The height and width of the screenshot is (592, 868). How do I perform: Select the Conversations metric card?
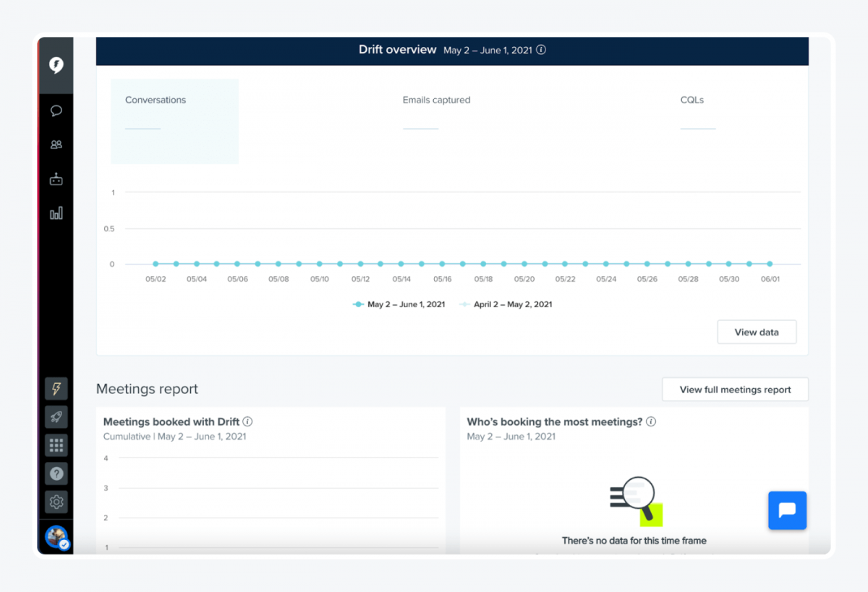[x=174, y=121]
